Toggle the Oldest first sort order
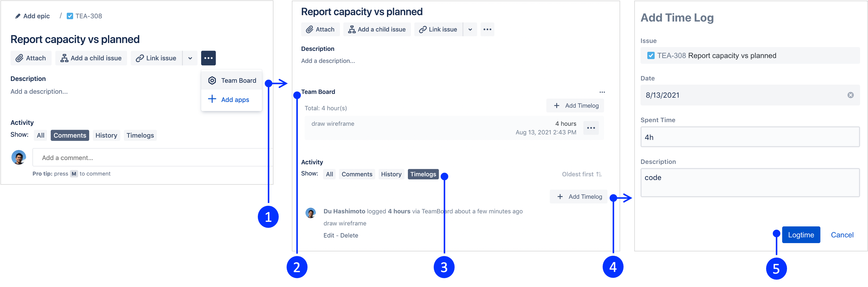The image size is (868, 287). pyautogui.click(x=582, y=174)
